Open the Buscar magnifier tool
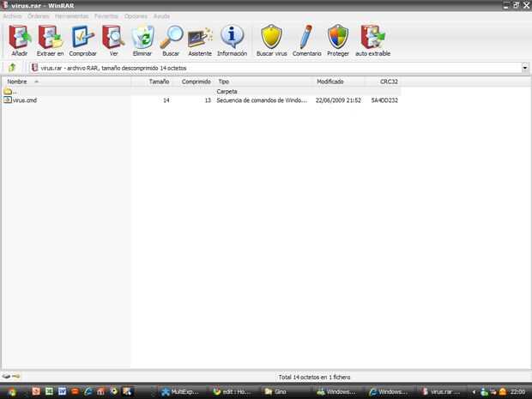The height and width of the screenshot is (399, 532). 171,37
